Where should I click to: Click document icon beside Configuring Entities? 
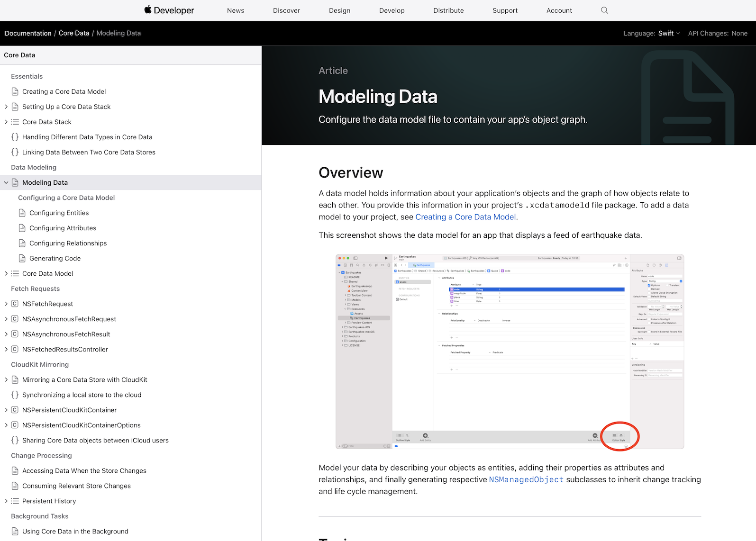[22, 213]
